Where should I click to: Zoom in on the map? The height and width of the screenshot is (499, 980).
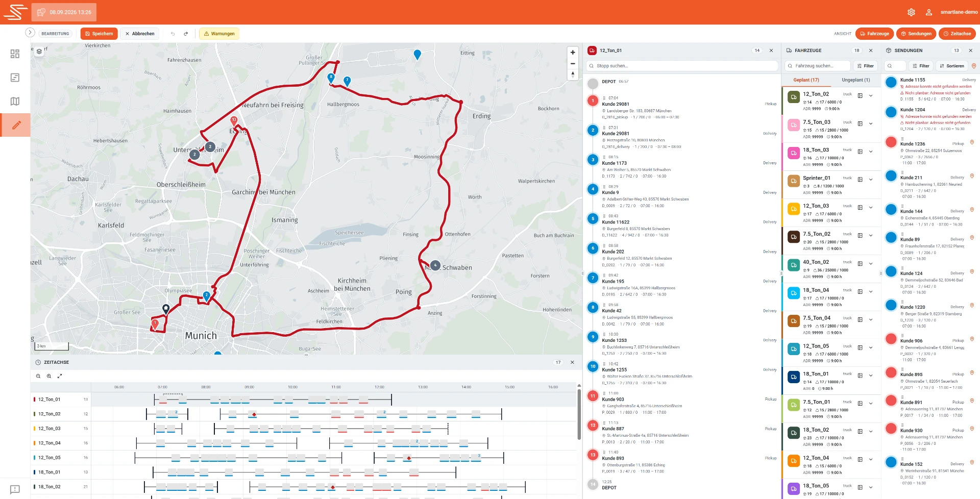[573, 53]
